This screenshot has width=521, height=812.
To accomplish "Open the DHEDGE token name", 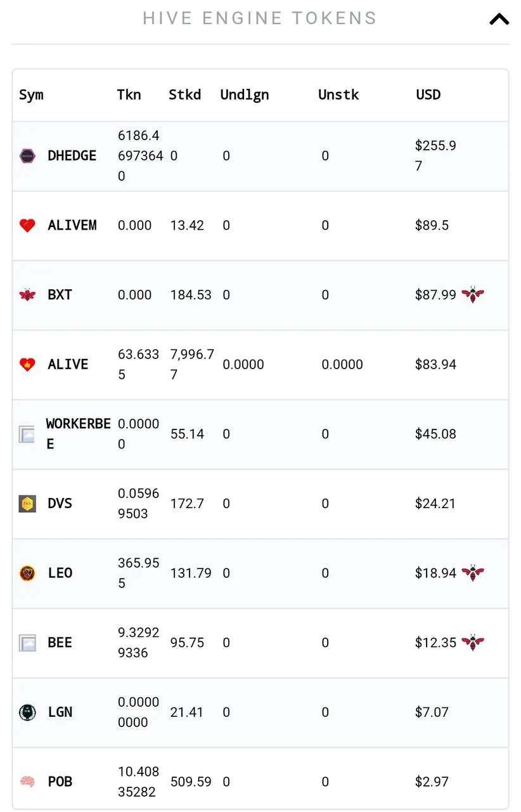I will pyautogui.click(x=72, y=156).
